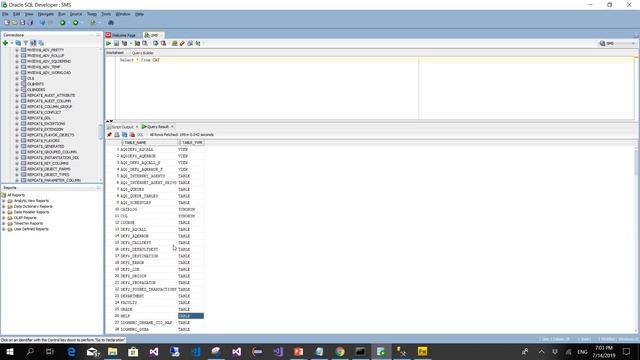Image resolution: width=640 pixels, height=360 pixels.
Task: Open the File menu
Action: pos(5,14)
